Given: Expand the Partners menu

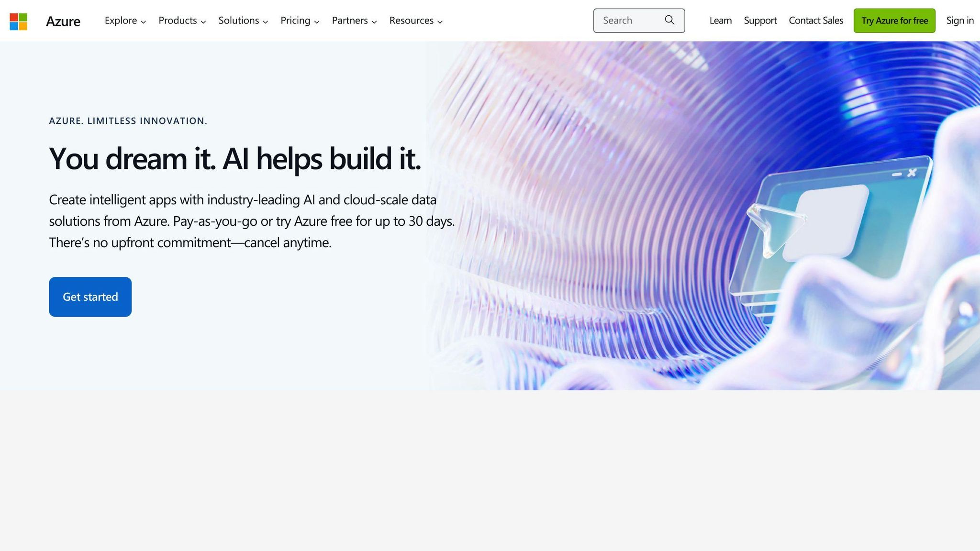Looking at the screenshot, I should point(355,21).
